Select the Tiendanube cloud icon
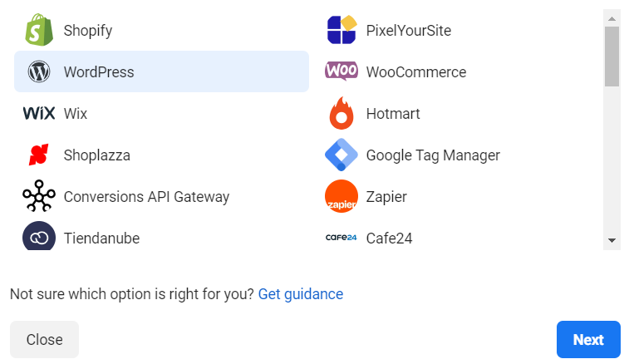The width and height of the screenshot is (629, 364). tap(39, 236)
